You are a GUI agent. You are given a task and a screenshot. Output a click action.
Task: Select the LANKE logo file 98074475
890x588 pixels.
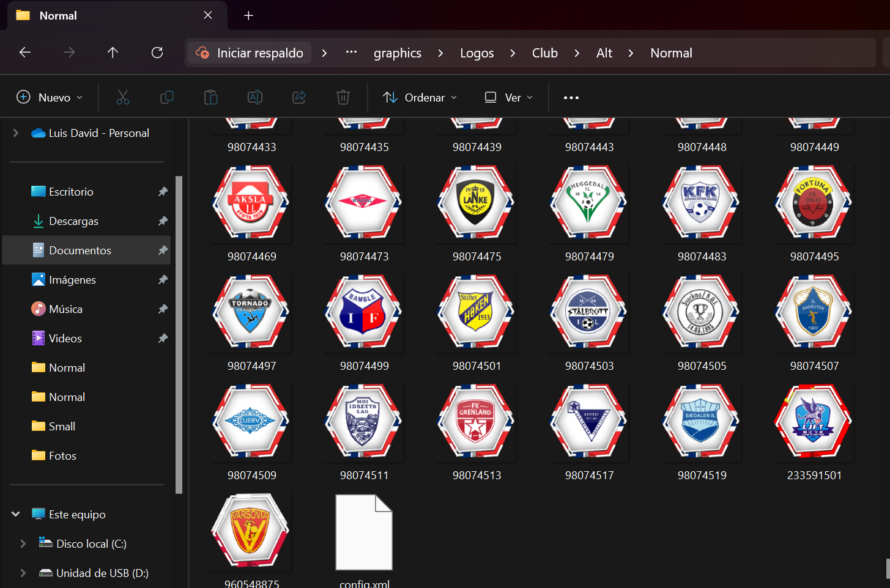pyautogui.click(x=476, y=202)
